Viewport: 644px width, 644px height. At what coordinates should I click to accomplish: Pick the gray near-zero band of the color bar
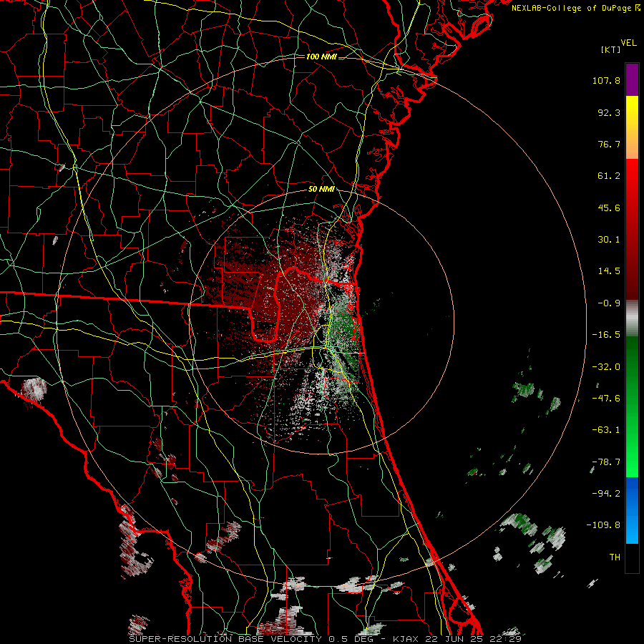coord(632,316)
